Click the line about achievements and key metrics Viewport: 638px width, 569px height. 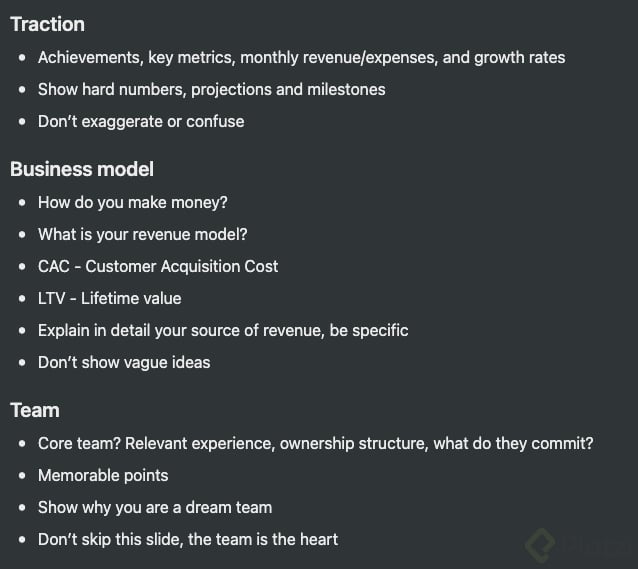pyautogui.click(x=301, y=57)
